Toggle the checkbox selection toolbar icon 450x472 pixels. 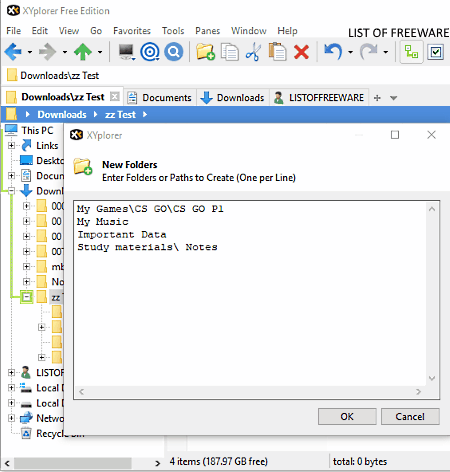(436, 52)
